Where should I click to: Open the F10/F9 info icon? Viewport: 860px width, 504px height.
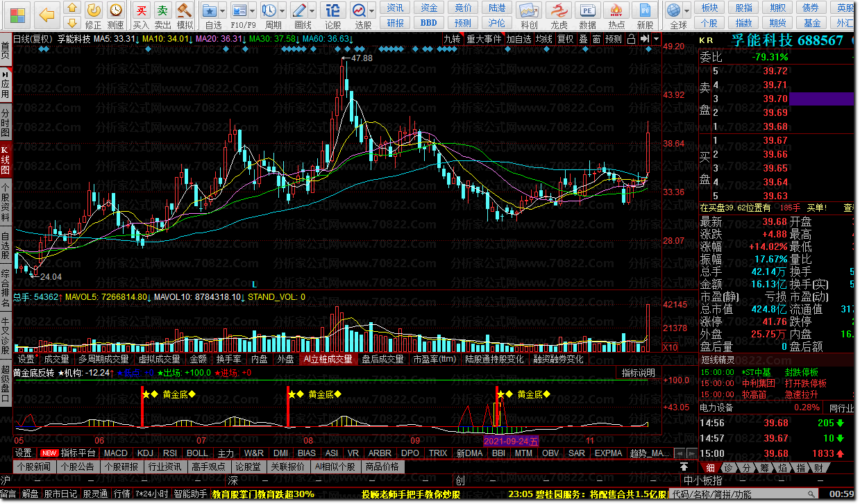coord(239,10)
